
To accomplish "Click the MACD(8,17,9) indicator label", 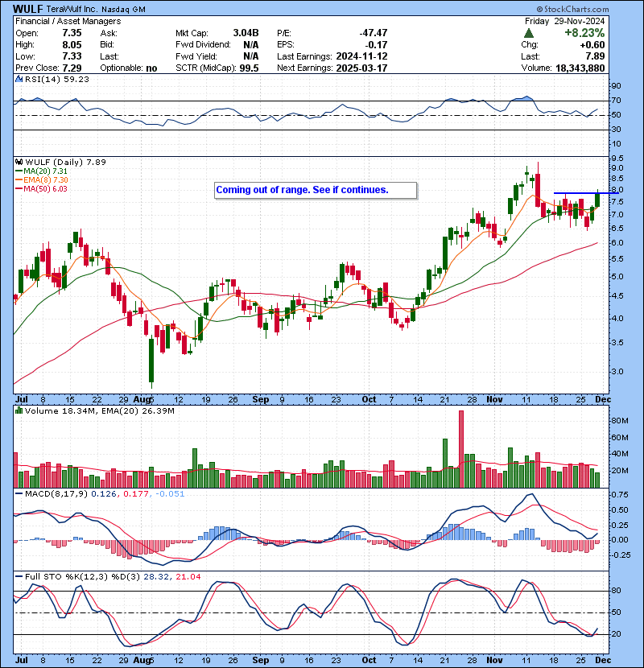I will point(56,494).
